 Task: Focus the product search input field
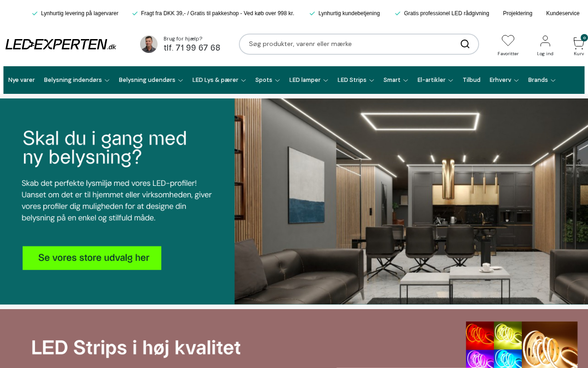[351, 44]
